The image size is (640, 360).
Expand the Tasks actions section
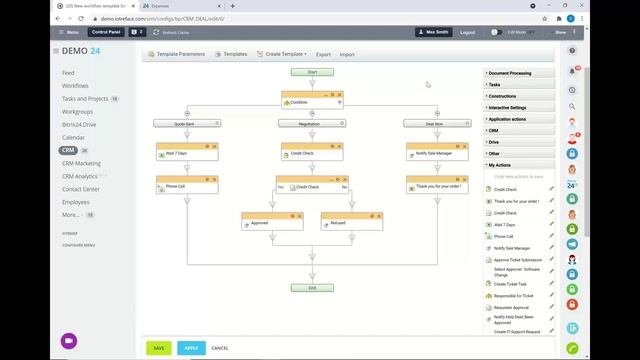click(519, 84)
